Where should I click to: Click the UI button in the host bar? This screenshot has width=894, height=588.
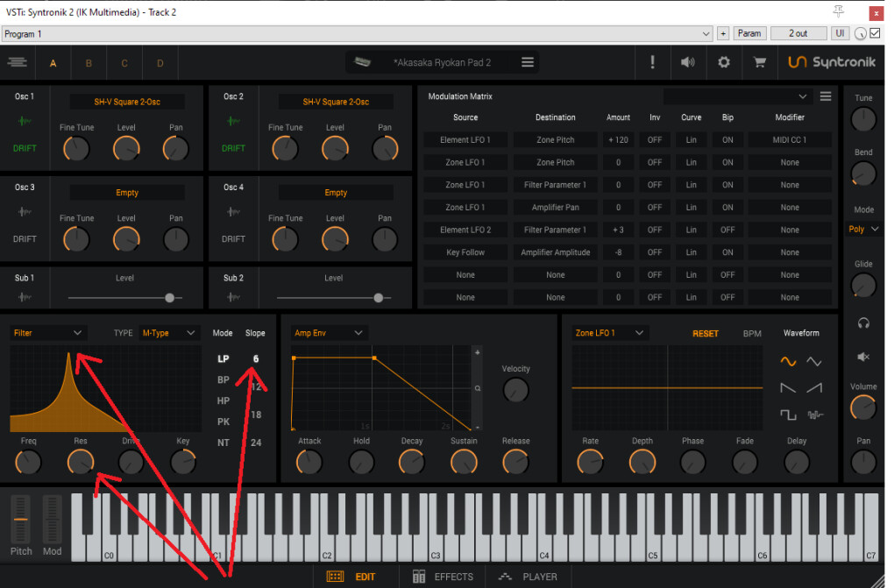click(x=840, y=33)
